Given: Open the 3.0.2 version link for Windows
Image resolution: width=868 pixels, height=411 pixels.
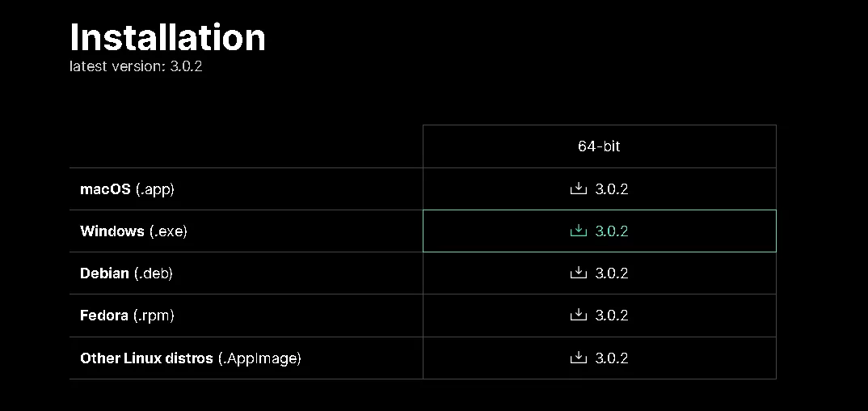Looking at the screenshot, I should point(612,231).
